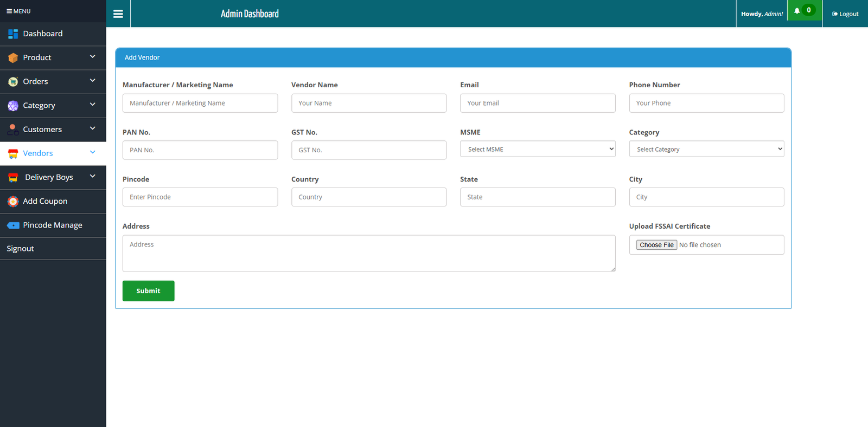Focus the Your Email field
The image size is (868, 427).
click(538, 103)
